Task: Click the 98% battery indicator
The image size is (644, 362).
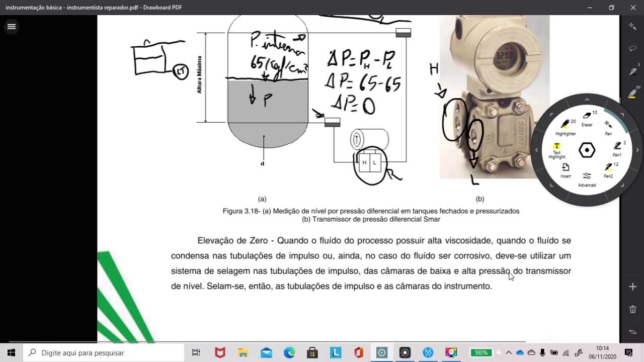Action: coord(481,352)
